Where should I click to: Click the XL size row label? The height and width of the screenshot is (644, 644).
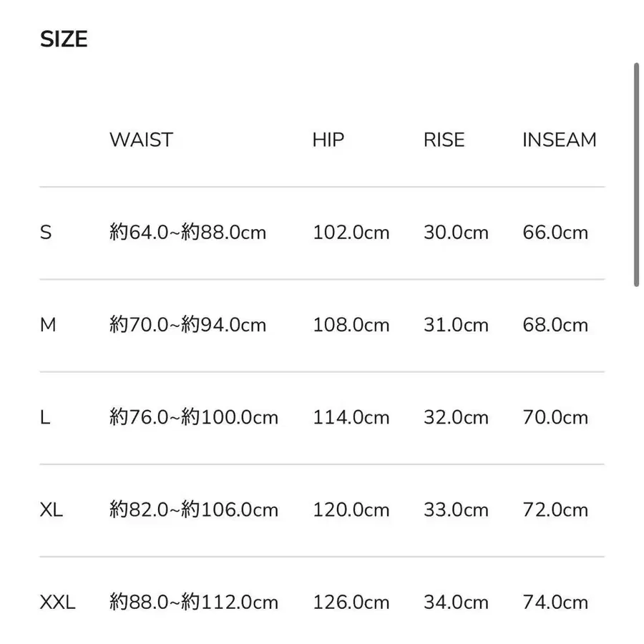[x=52, y=509]
